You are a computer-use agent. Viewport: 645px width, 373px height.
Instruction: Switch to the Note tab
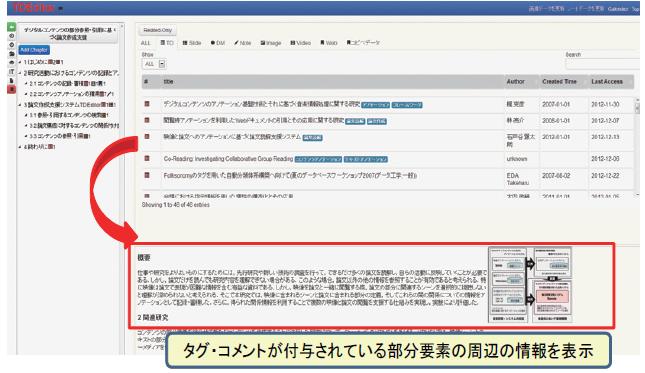(243, 43)
